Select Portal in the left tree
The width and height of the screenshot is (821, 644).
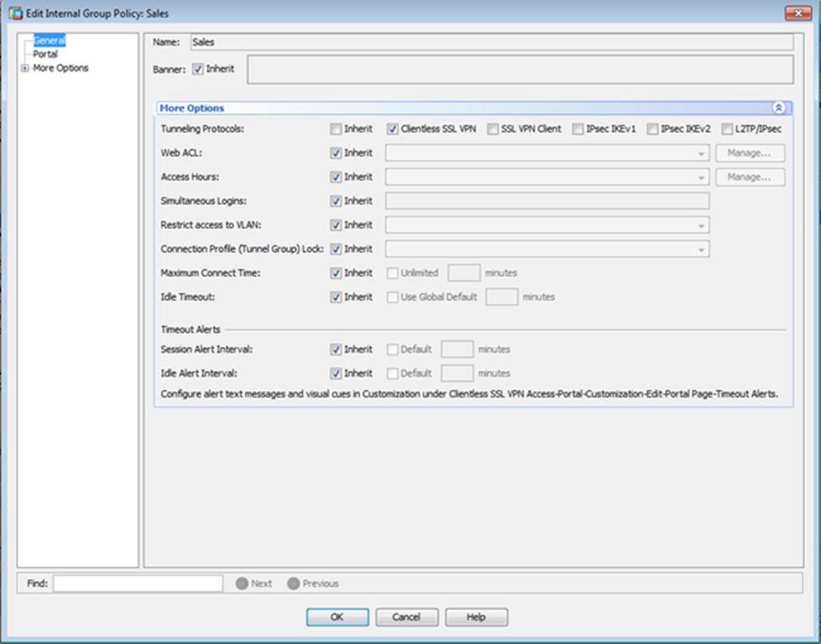point(45,54)
